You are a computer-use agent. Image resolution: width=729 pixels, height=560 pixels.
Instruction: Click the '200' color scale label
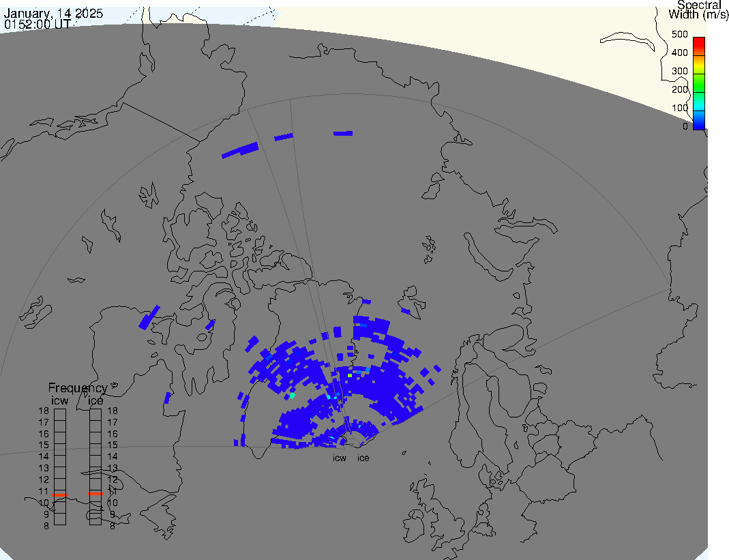tap(679, 89)
